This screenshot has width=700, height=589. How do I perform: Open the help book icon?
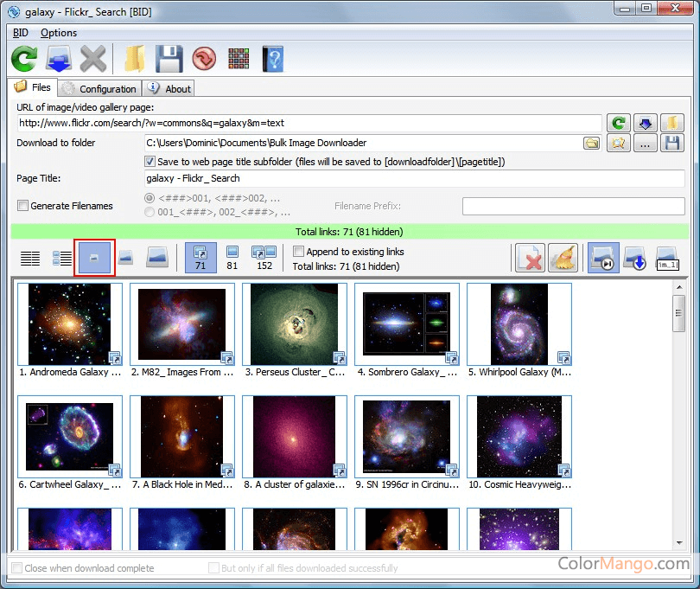(x=272, y=59)
